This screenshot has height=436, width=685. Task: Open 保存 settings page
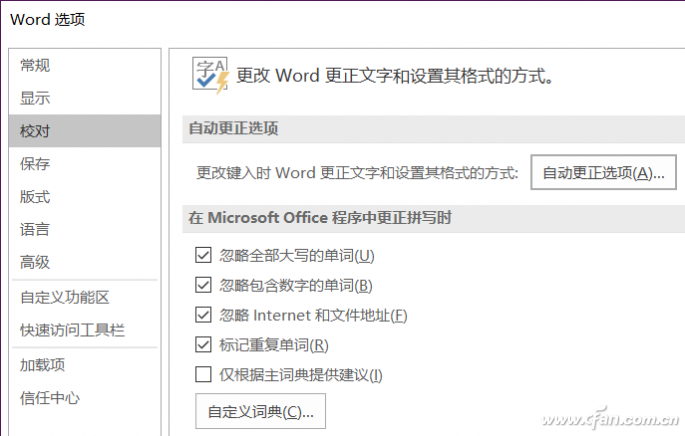pyautogui.click(x=35, y=164)
